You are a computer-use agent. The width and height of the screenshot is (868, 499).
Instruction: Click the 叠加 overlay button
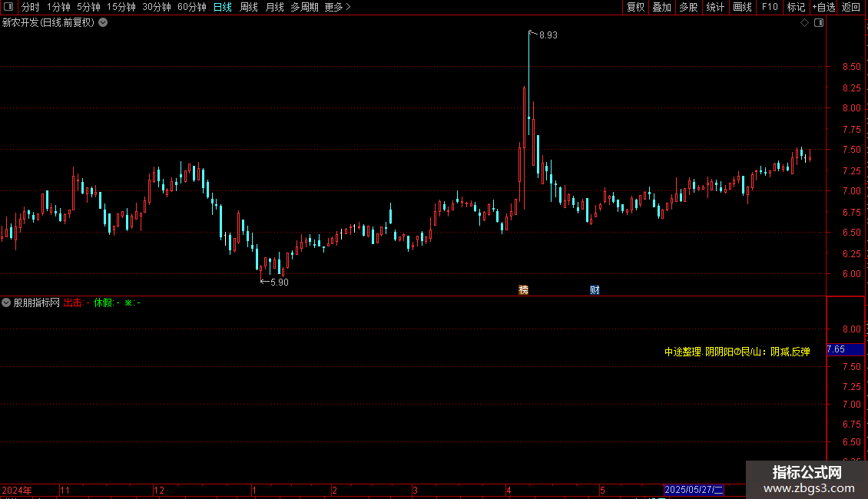click(x=662, y=7)
